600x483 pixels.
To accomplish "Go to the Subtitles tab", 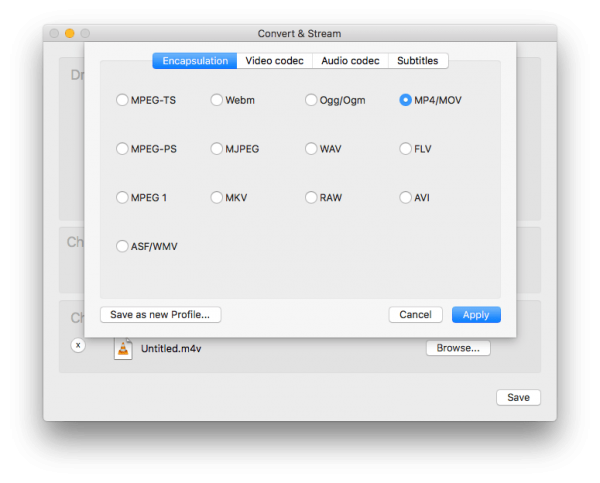I will point(417,61).
